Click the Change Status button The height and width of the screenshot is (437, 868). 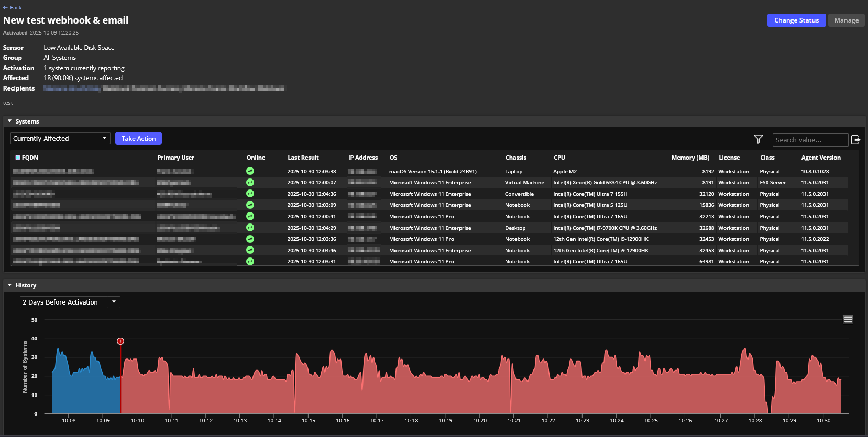796,20
